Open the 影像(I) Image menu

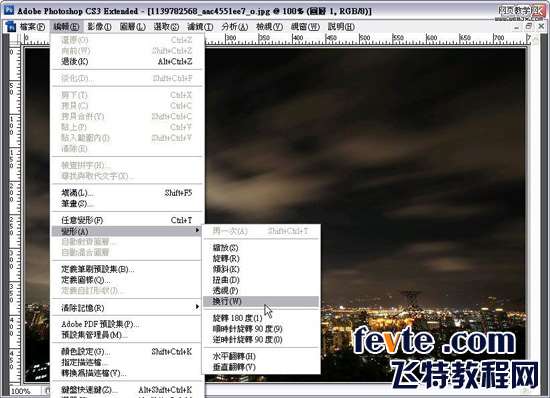click(99, 27)
